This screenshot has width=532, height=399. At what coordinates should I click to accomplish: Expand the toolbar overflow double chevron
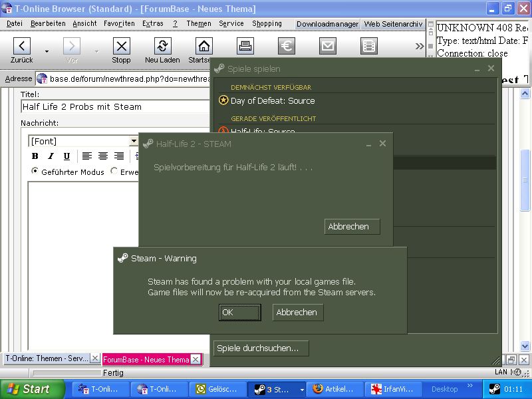(x=420, y=46)
